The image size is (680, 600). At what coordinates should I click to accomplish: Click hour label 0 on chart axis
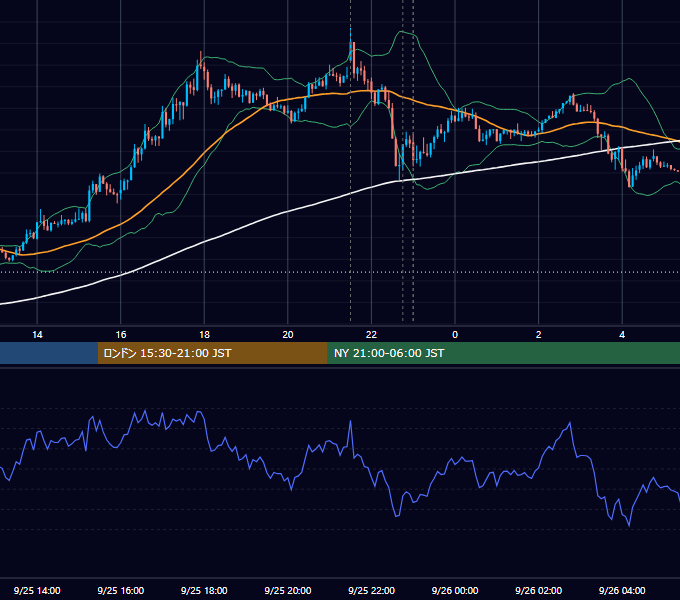[x=455, y=335]
